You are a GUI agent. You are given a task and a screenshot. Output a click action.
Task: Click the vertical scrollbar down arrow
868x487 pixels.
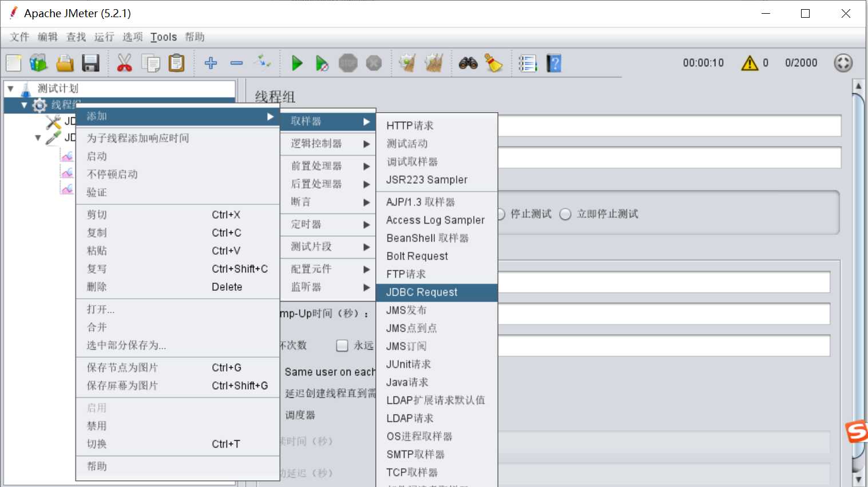858,479
